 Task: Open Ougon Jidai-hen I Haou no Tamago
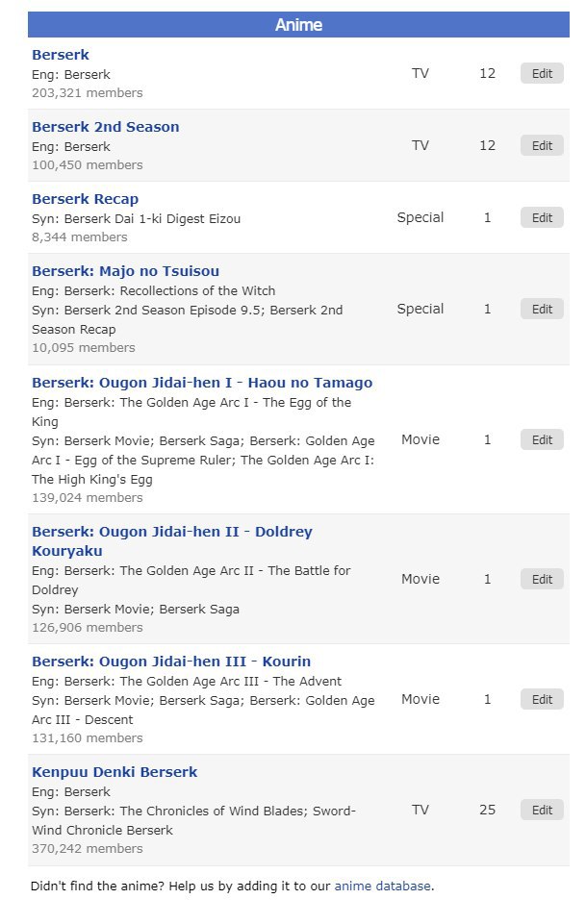(202, 383)
